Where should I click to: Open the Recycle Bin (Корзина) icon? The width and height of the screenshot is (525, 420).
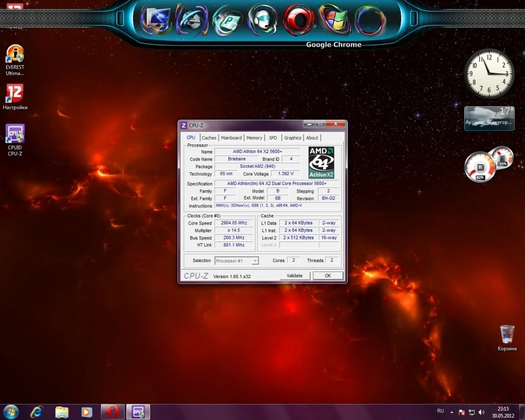pos(507,338)
